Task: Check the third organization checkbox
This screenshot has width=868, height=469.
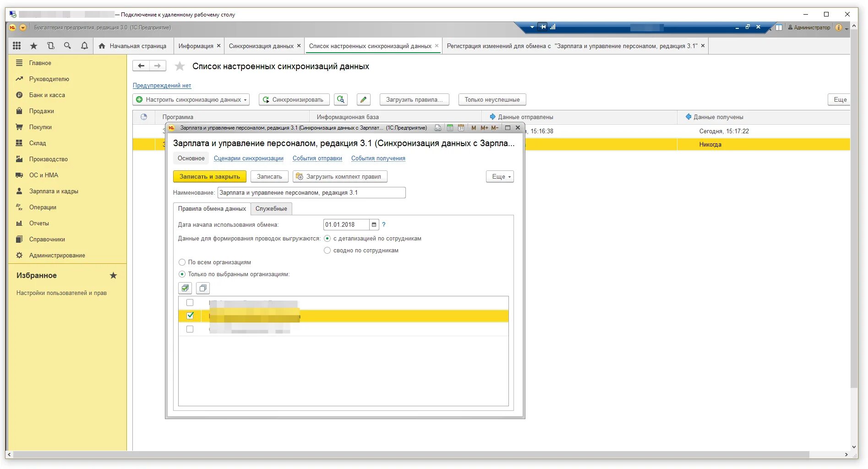Action: click(190, 329)
